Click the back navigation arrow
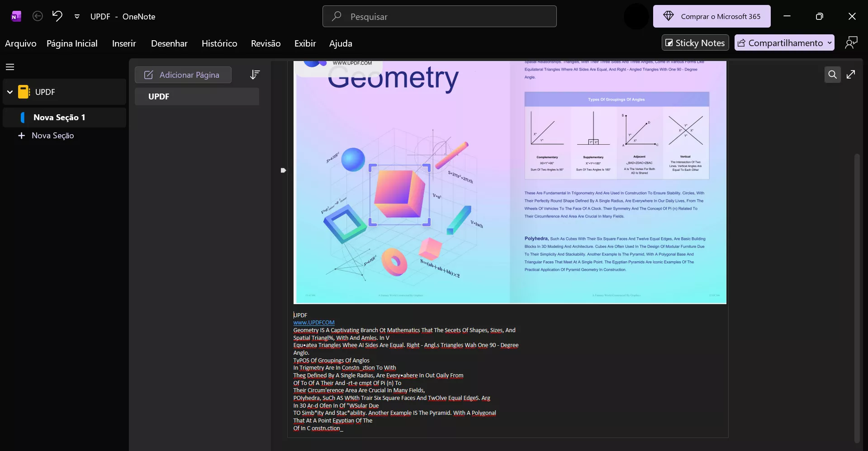The height and width of the screenshot is (451, 868). click(37, 16)
